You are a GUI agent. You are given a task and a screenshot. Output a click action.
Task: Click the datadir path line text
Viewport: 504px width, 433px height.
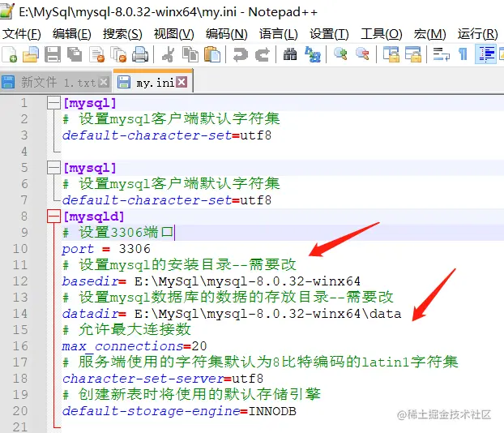click(x=232, y=314)
